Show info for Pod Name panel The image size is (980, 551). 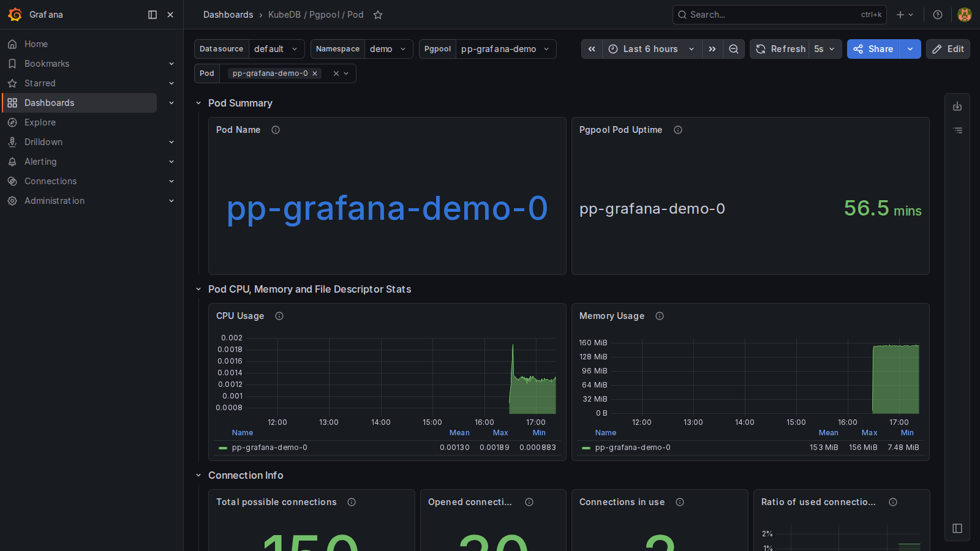[276, 130]
